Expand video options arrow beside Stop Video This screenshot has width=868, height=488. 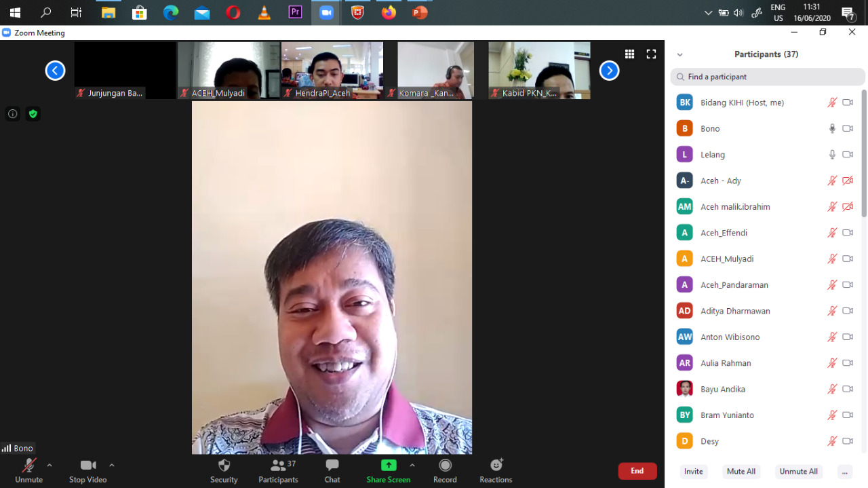click(x=112, y=465)
